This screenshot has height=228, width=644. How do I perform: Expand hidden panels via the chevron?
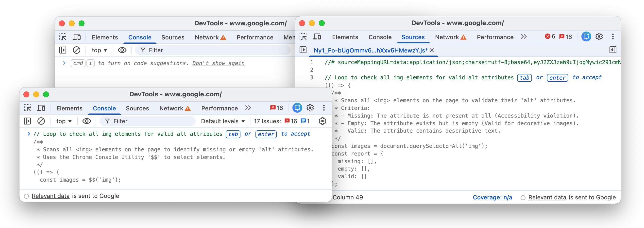[248, 108]
